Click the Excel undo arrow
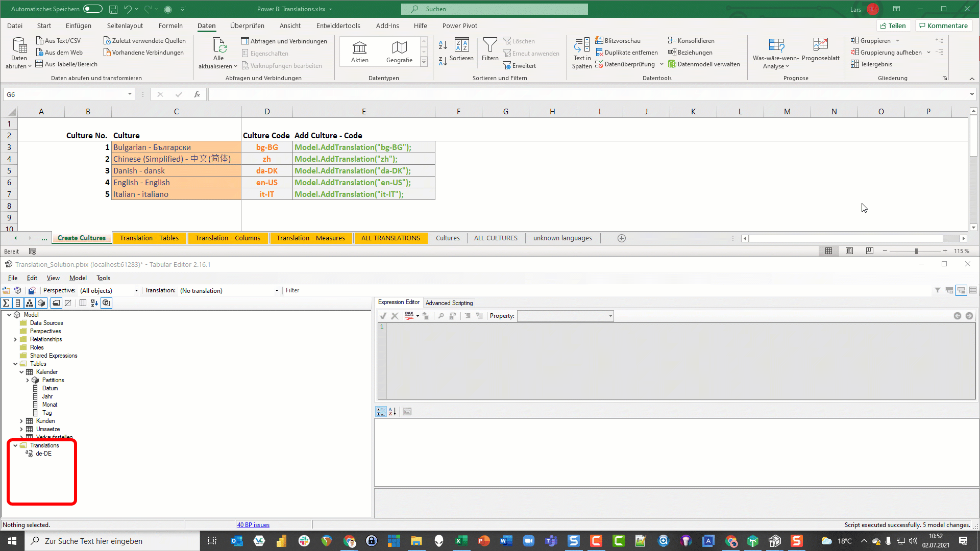 point(128,9)
